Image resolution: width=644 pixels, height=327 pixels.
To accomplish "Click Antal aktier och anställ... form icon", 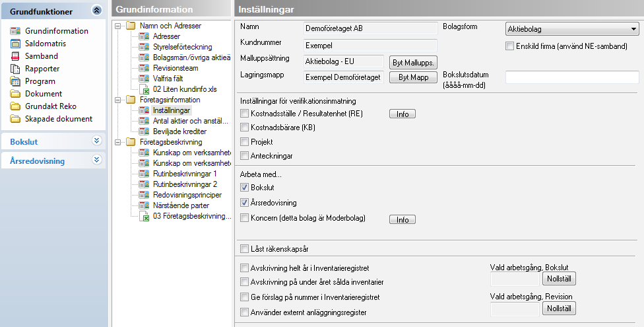I will tap(144, 121).
